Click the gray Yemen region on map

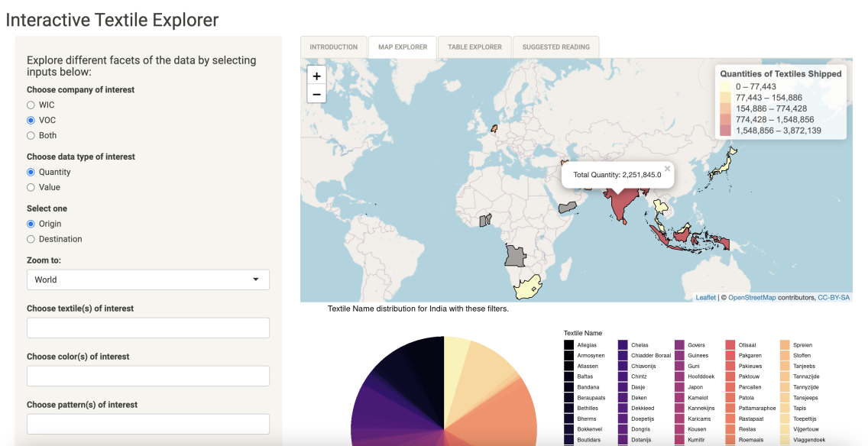[x=568, y=208]
